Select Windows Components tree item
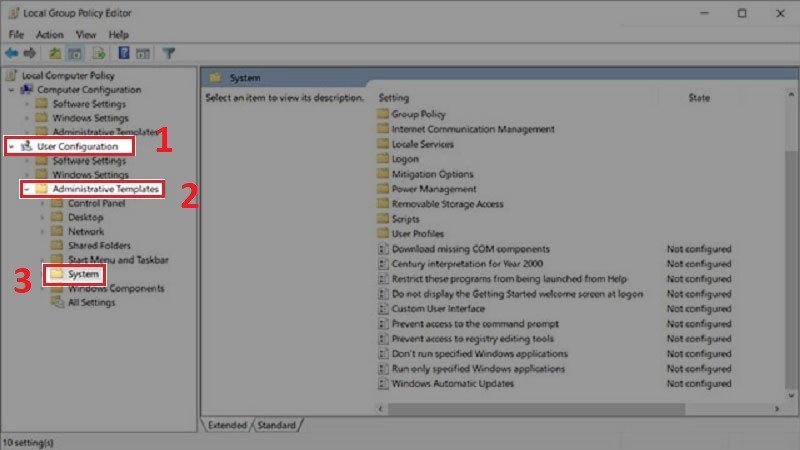Screen dimensions: 800x450 (116, 288)
